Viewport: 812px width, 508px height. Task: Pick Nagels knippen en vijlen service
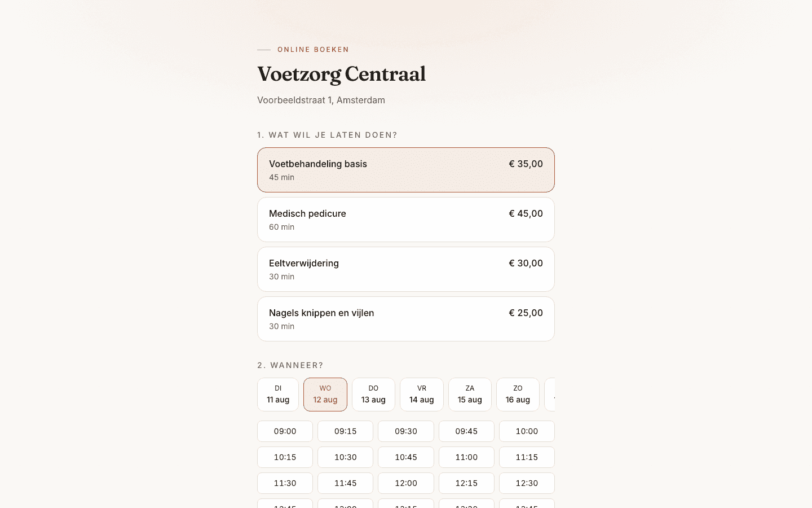point(406,319)
